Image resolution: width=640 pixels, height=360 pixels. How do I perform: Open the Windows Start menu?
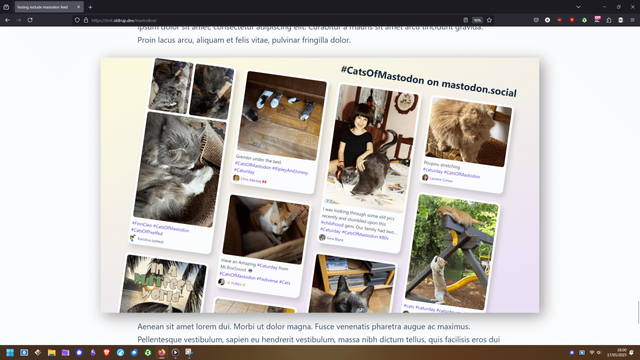[x=10, y=352]
